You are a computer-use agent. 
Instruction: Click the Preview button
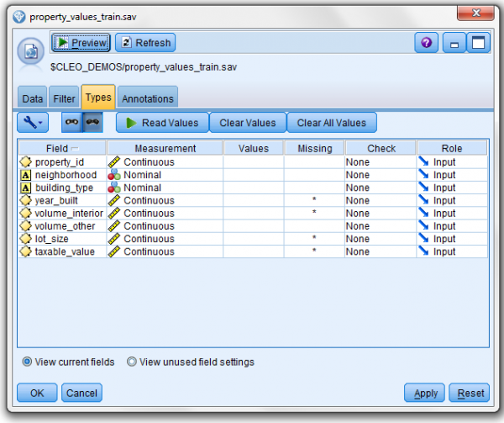click(81, 42)
